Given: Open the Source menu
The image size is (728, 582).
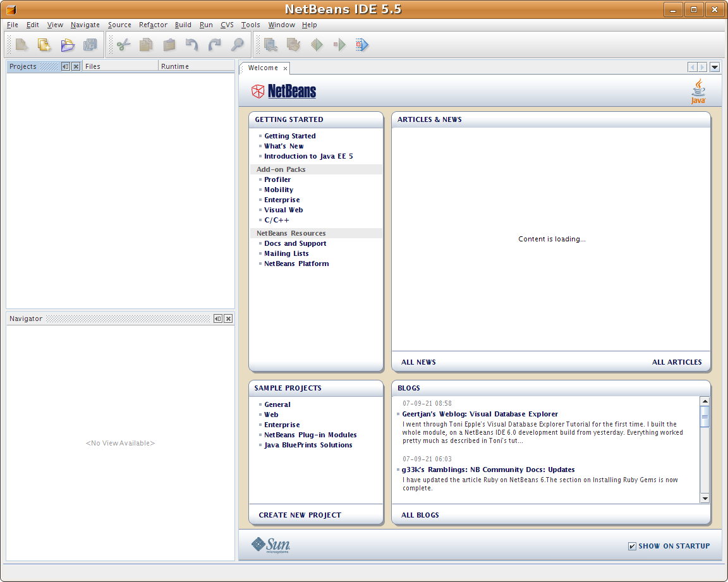Looking at the screenshot, I should [119, 25].
